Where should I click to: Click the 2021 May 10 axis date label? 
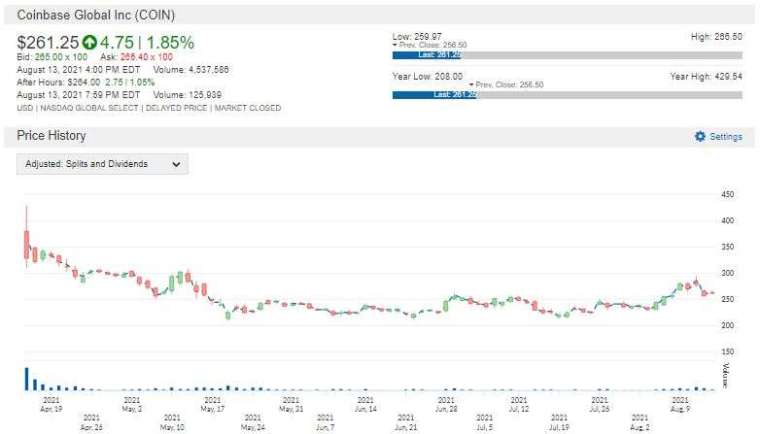172,422
